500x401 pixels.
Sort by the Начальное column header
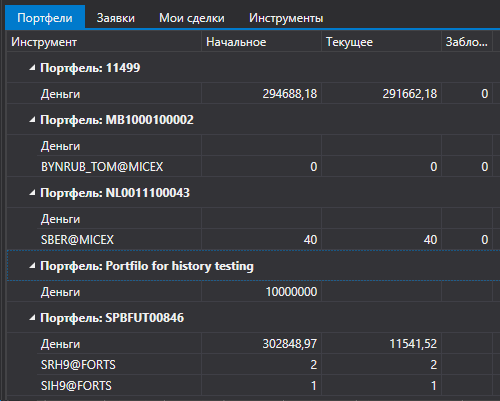262,42
